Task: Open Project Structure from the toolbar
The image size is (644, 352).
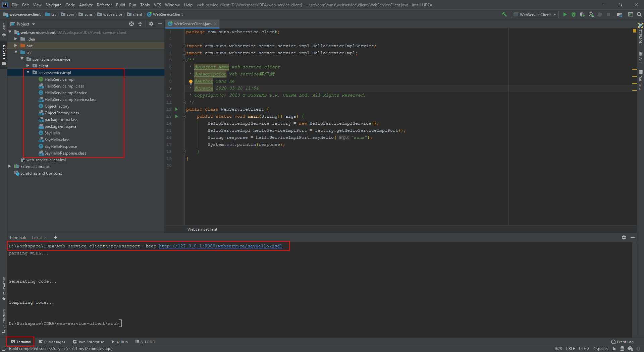Action: (x=620, y=14)
